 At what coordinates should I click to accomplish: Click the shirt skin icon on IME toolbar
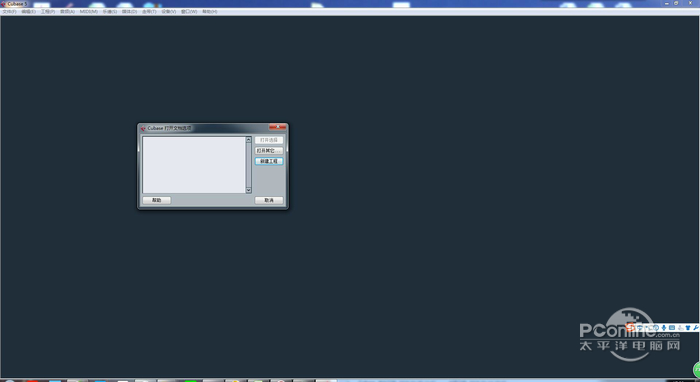point(688,328)
